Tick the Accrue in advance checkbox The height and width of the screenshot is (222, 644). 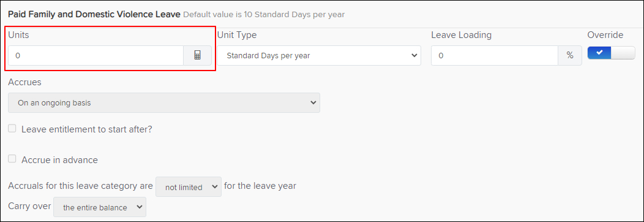pyautogui.click(x=12, y=159)
